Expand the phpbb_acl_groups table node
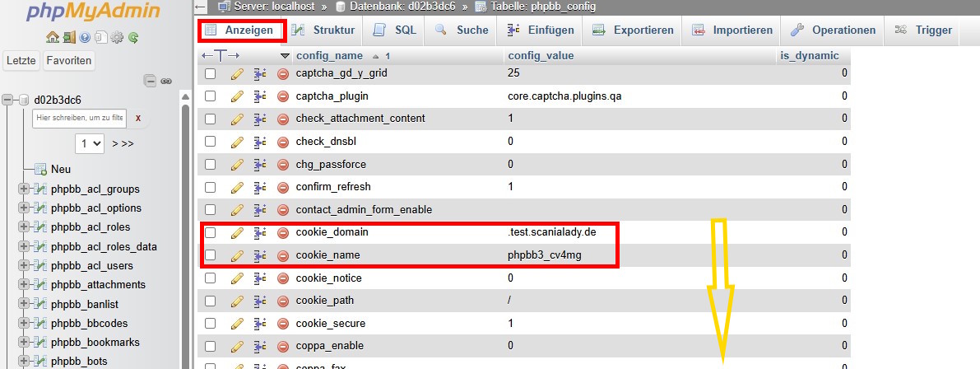The image size is (980, 369). (23, 189)
